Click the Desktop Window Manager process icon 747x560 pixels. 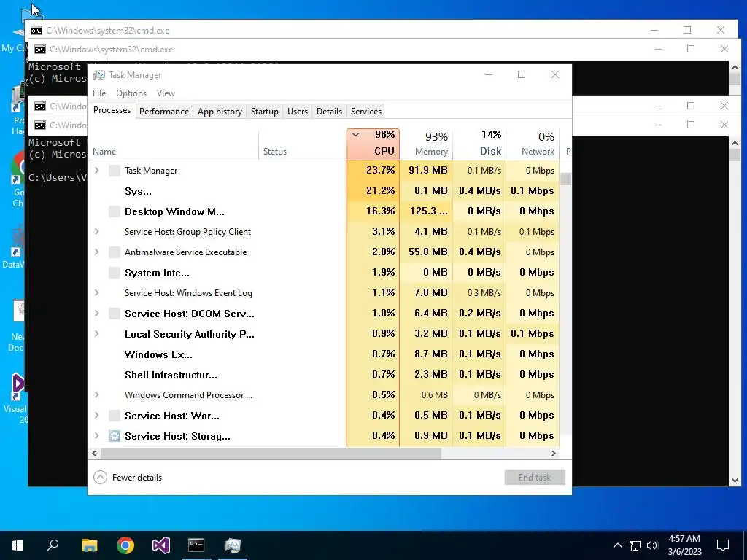[115, 211]
